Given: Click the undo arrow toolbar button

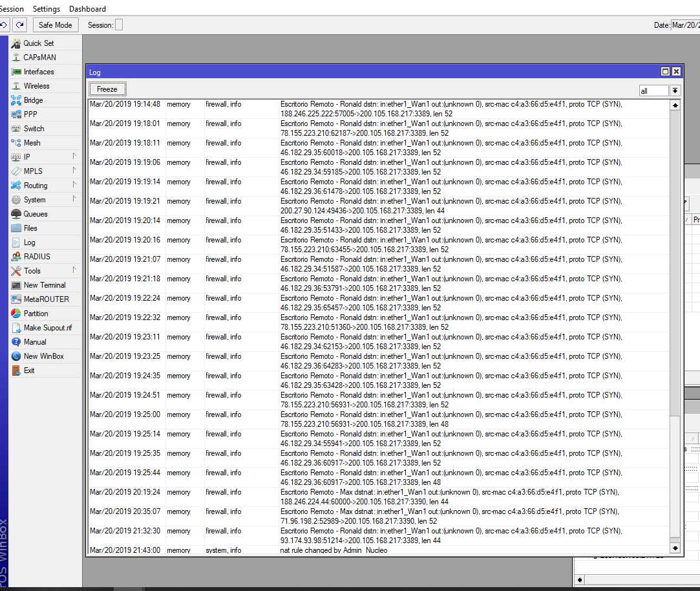Looking at the screenshot, I should [x=4, y=25].
